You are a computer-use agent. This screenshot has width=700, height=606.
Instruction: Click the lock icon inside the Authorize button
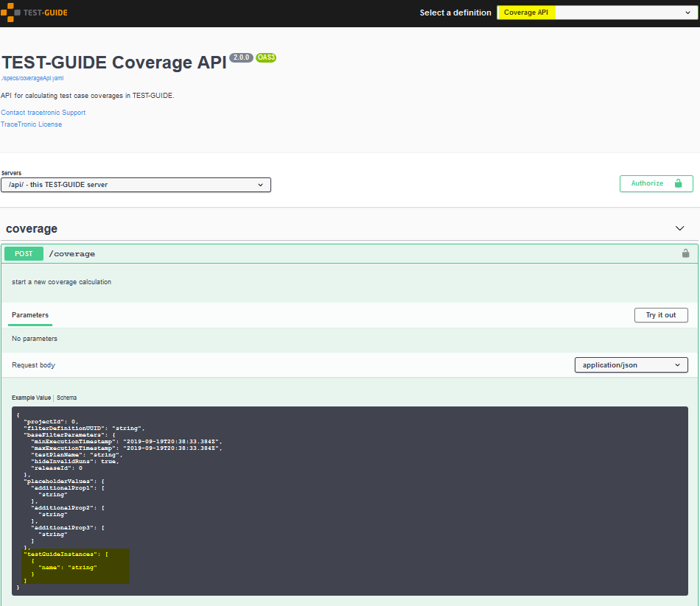tap(679, 183)
